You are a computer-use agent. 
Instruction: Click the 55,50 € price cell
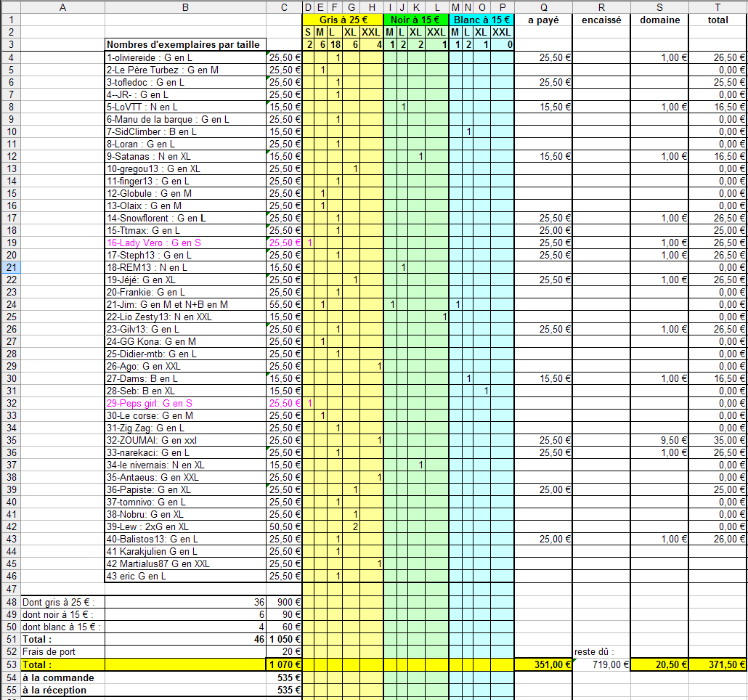pyautogui.click(x=285, y=305)
